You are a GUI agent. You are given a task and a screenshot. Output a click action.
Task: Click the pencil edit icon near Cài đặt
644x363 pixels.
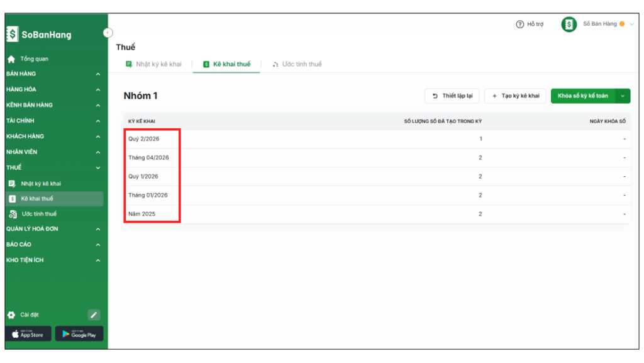click(x=94, y=315)
